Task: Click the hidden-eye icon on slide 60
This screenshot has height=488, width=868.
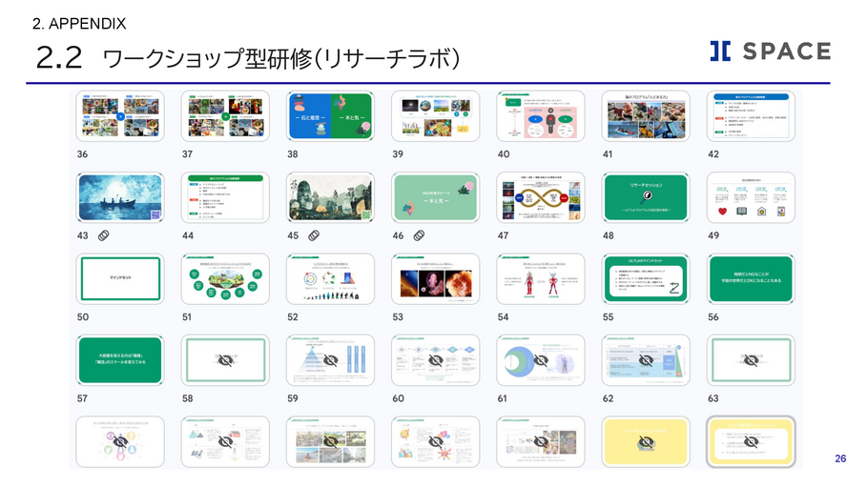Action: pyautogui.click(x=436, y=361)
